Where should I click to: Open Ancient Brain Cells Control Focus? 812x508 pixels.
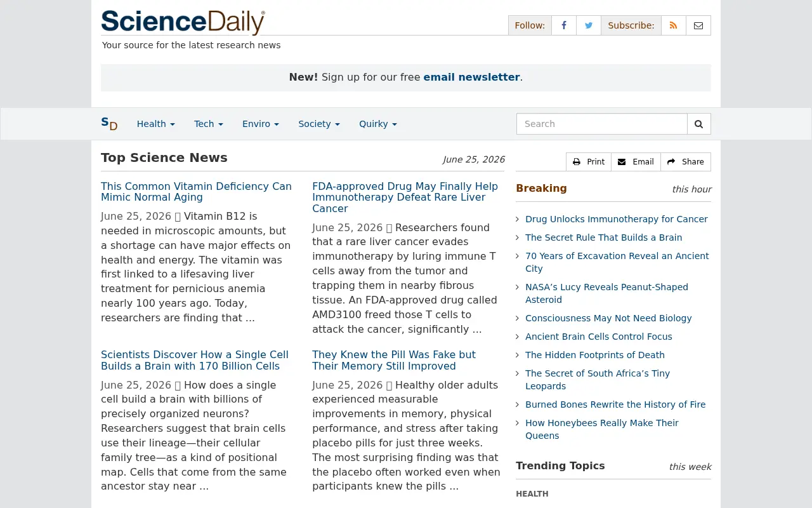tap(599, 337)
